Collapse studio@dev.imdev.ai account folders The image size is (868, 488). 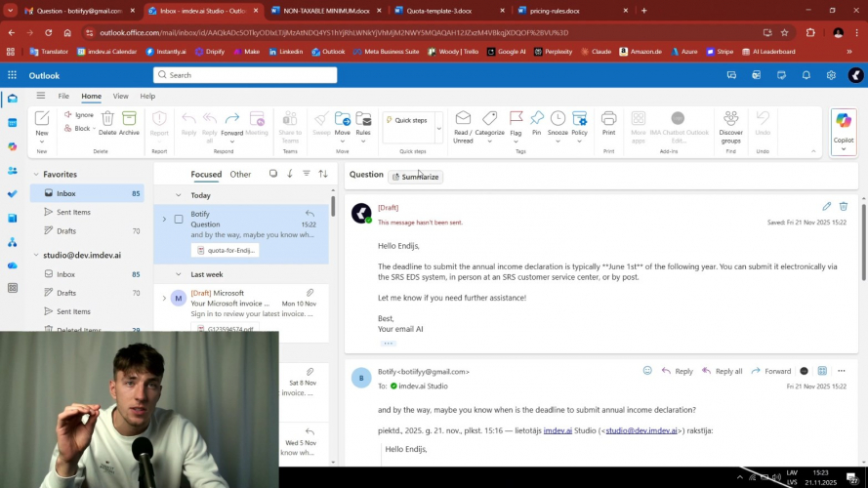[36, 255]
